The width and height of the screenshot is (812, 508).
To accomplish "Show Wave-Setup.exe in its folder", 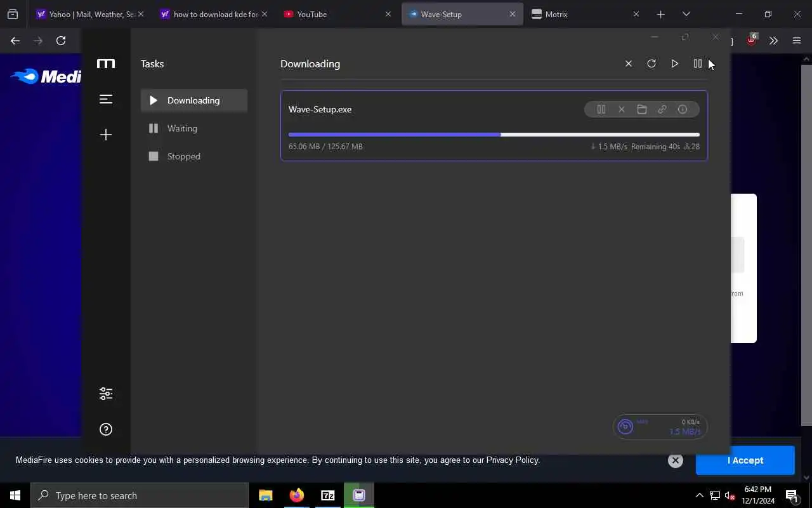I will 642,109.
